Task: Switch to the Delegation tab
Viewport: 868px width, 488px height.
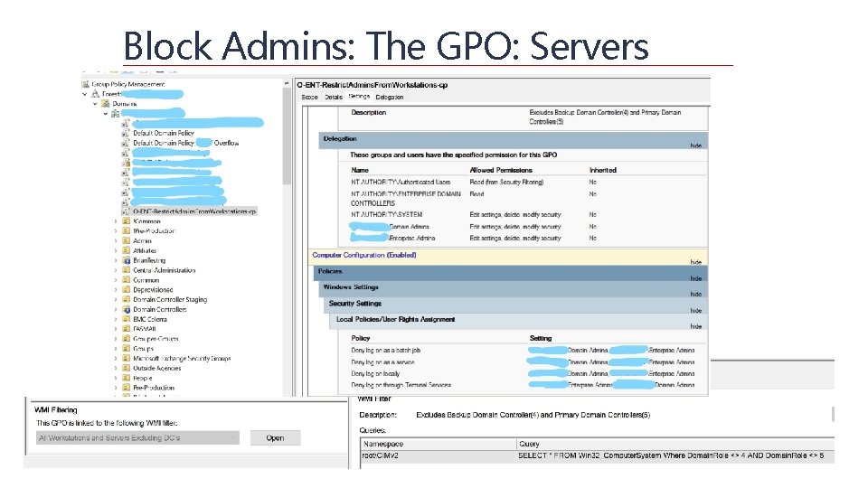Action: coord(389,97)
